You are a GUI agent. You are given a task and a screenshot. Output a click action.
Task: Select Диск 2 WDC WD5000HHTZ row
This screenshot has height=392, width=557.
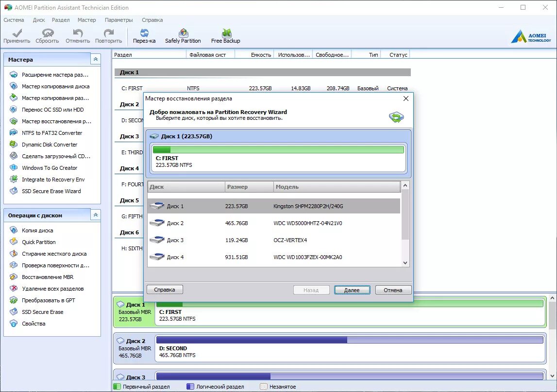click(x=274, y=223)
